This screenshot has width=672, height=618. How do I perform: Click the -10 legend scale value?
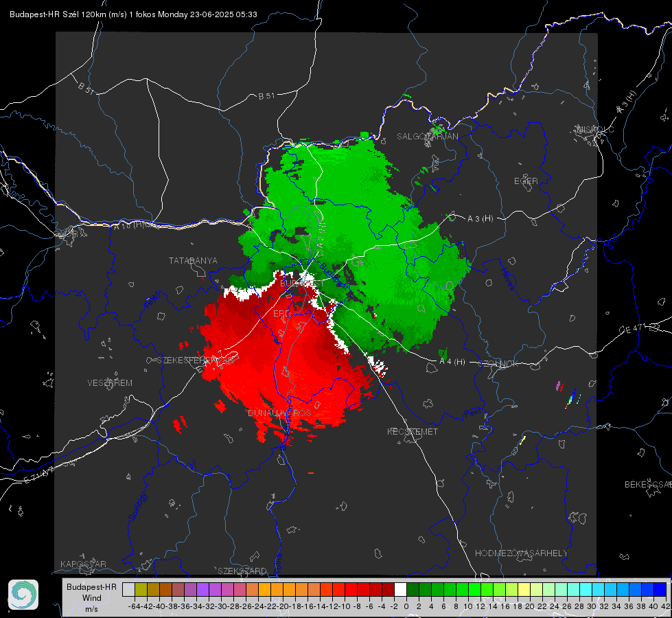pyautogui.click(x=345, y=606)
